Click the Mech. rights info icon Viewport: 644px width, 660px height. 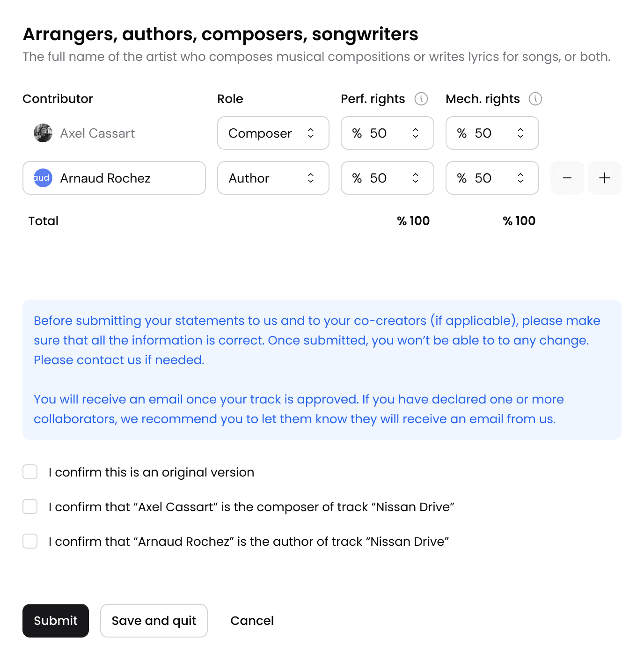coord(535,99)
